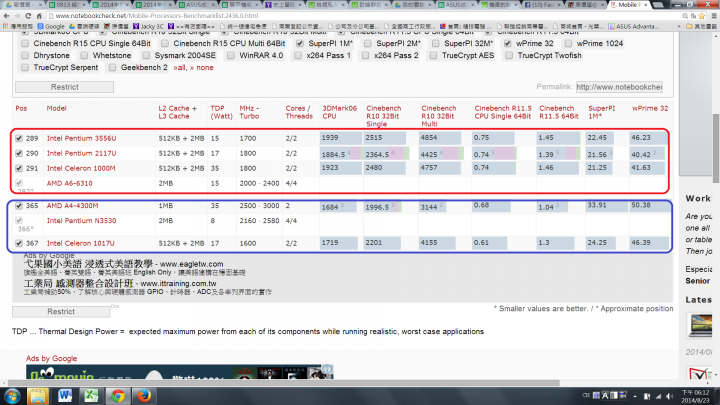The image size is (720, 405).
Task: Check the Dhrystone benchmark box
Action: click(x=25, y=56)
